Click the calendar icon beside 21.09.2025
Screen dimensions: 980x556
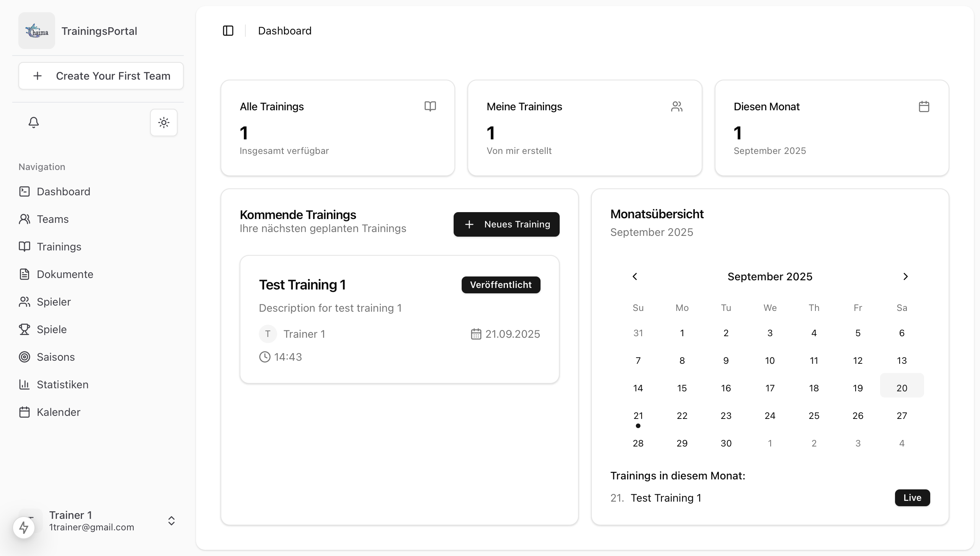[476, 334]
